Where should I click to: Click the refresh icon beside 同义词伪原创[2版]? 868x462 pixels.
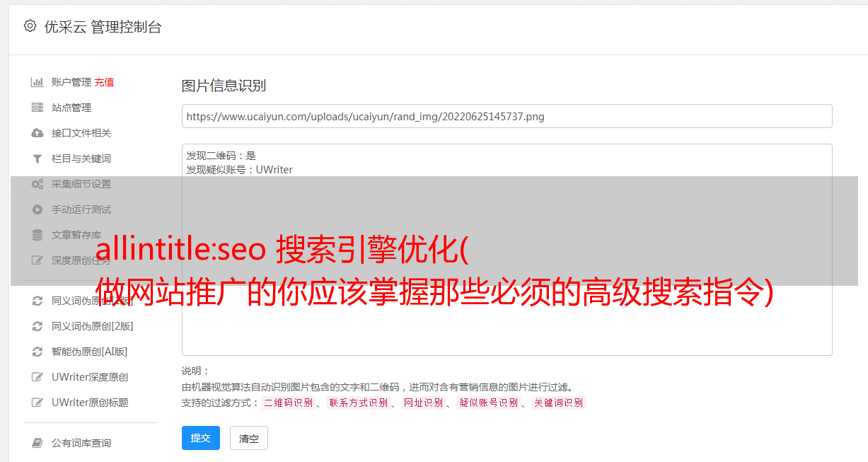pos(37,326)
